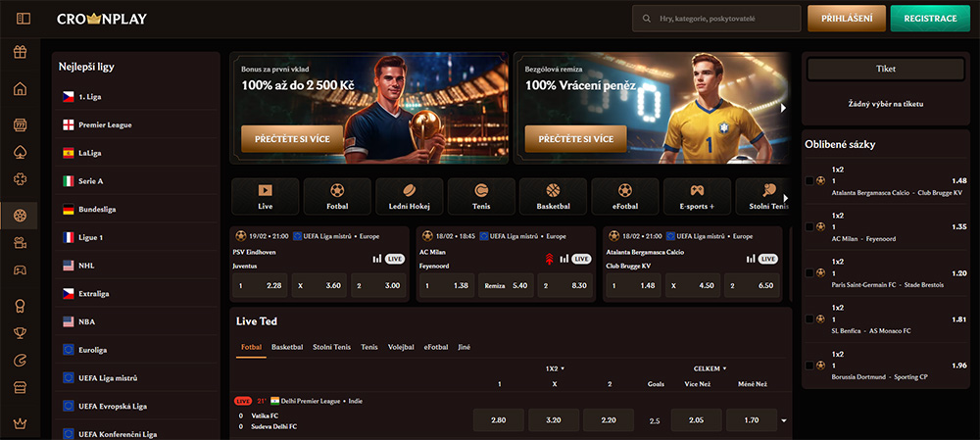
Task: Click the shop storefront icon in sidebar
Action: pyautogui.click(x=20, y=388)
